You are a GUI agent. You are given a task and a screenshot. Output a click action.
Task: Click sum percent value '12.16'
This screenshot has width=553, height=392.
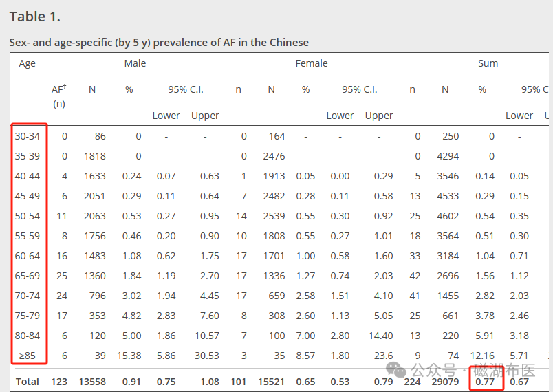(x=482, y=356)
